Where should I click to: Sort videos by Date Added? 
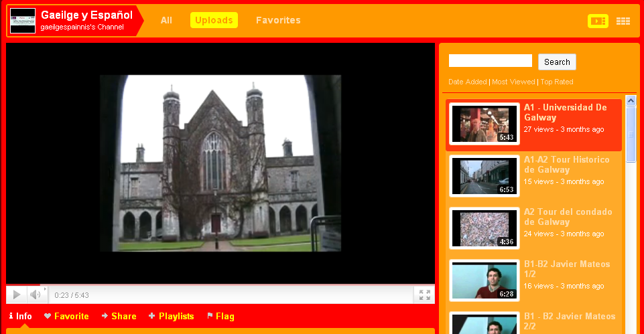point(467,82)
